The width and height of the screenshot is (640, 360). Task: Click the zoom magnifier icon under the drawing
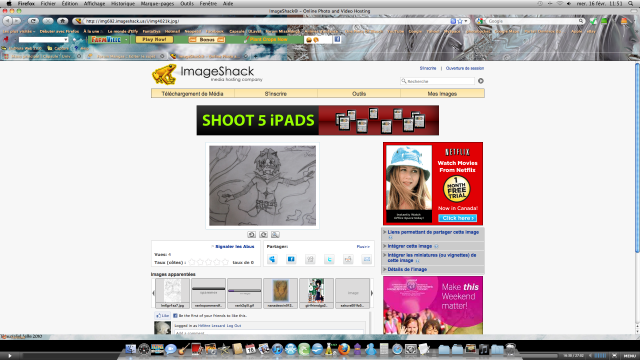click(x=275, y=234)
